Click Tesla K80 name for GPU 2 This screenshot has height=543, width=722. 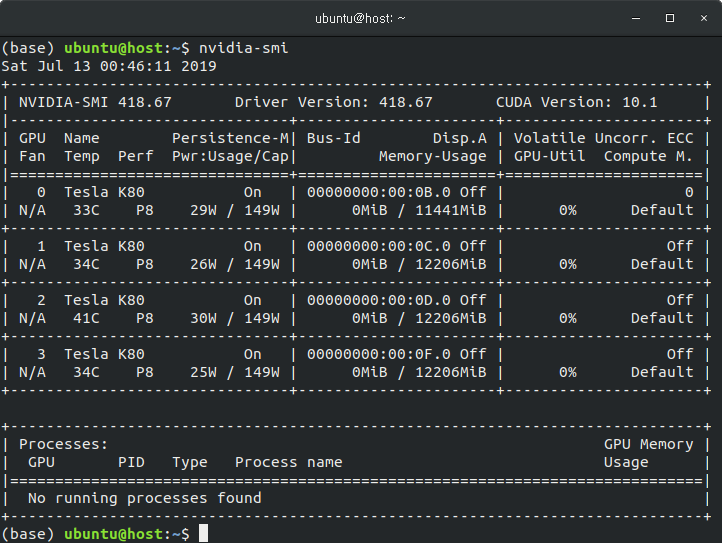pyautogui.click(x=105, y=300)
